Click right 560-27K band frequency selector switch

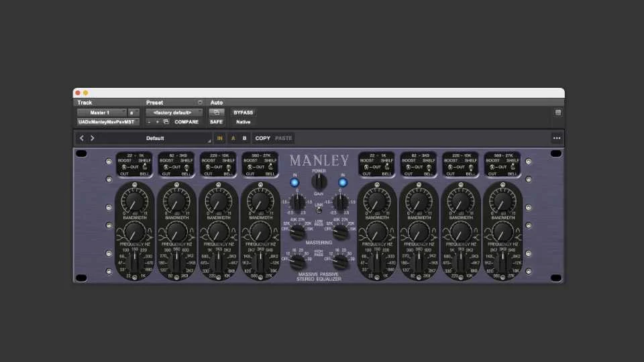[502, 263]
